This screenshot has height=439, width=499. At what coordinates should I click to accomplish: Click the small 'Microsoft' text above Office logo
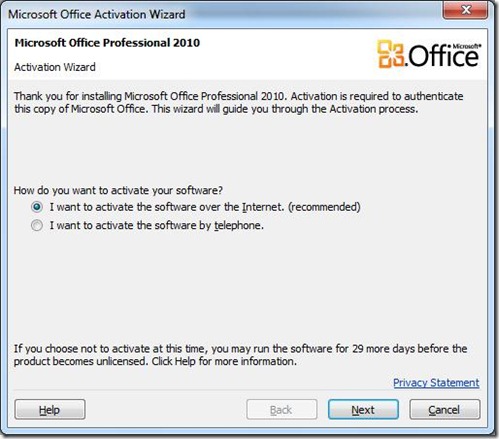466,46
